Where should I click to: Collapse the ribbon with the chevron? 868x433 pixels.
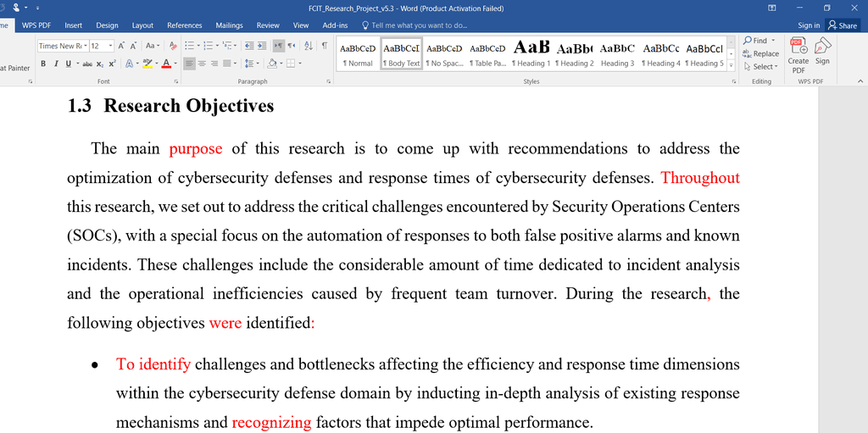(x=860, y=81)
